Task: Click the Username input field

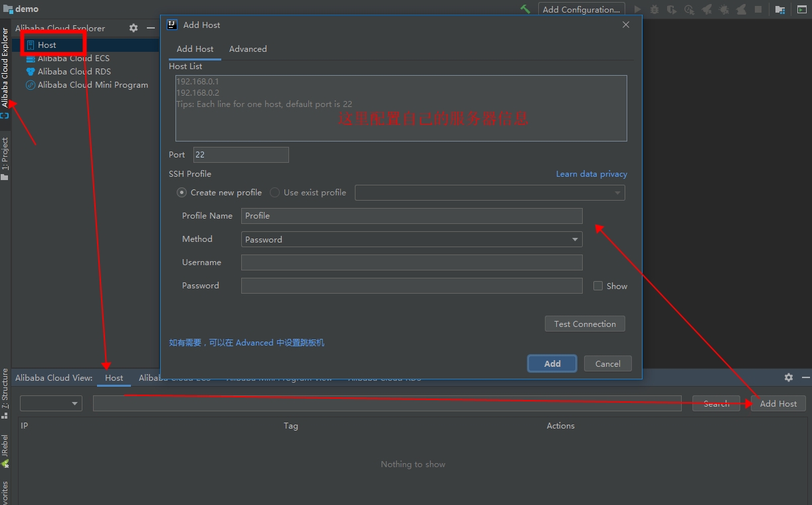Action: (411, 262)
